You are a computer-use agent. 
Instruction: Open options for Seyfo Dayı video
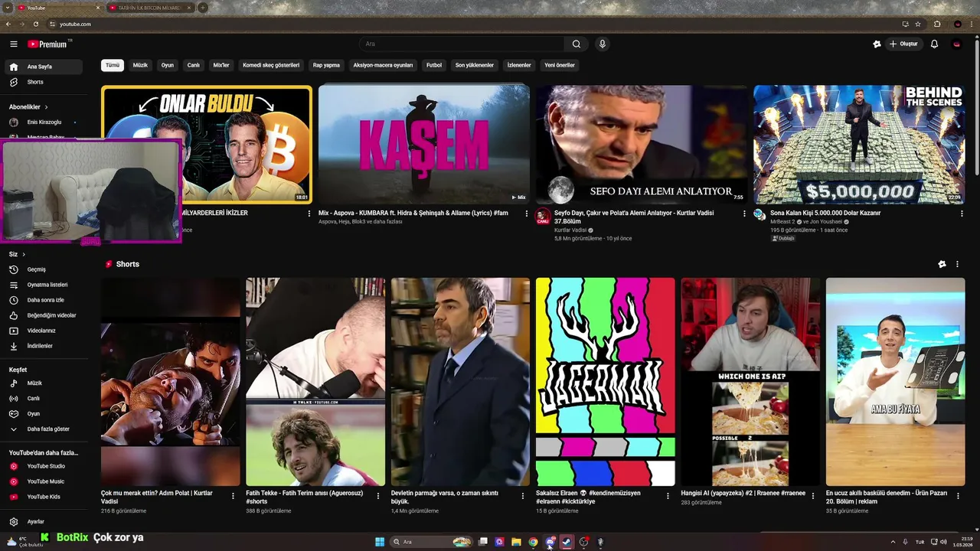click(x=744, y=214)
